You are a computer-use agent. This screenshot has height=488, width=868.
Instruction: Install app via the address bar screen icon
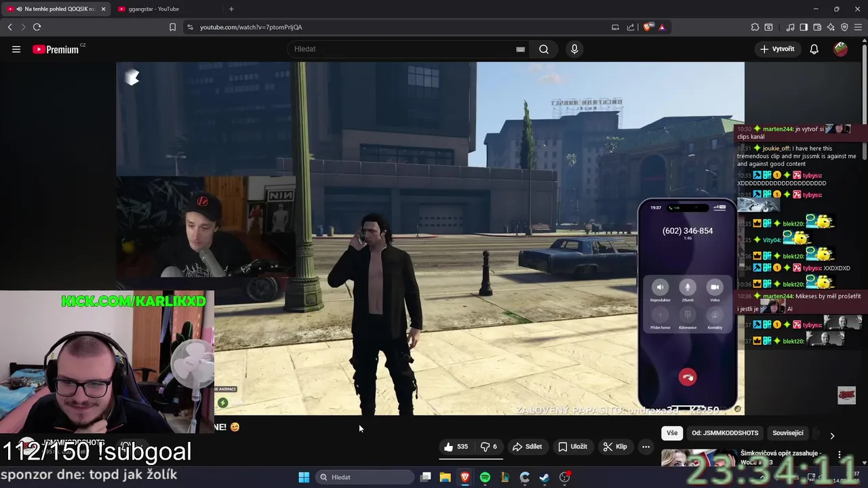[x=615, y=27]
